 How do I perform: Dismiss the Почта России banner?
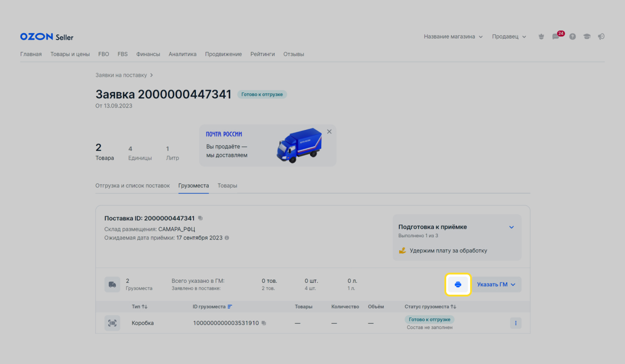click(x=329, y=131)
